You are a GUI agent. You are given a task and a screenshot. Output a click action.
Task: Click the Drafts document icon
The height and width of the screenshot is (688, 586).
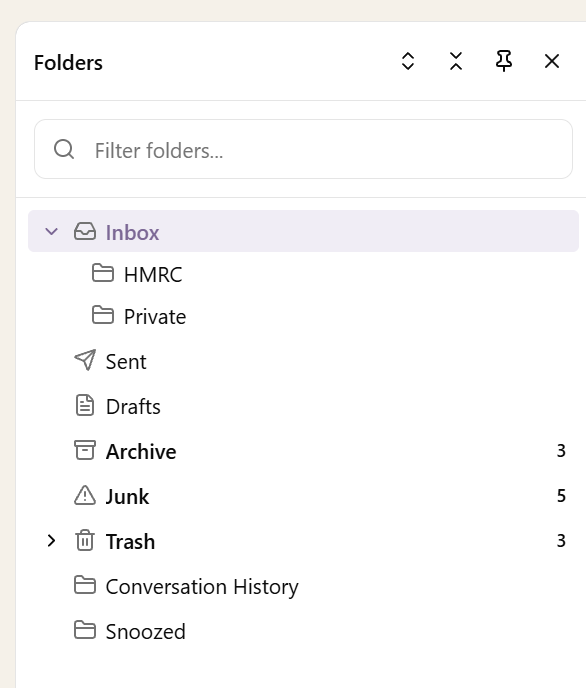85,405
